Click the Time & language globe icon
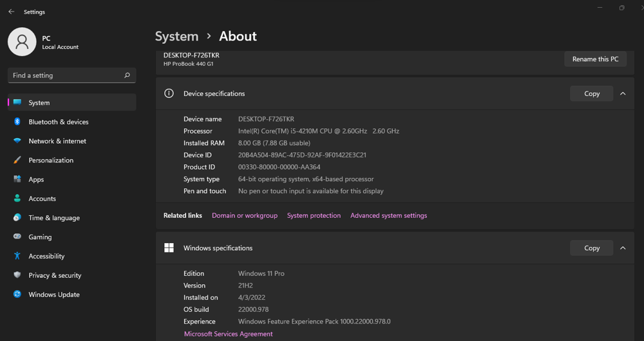This screenshot has height=341, width=644. pos(17,218)
